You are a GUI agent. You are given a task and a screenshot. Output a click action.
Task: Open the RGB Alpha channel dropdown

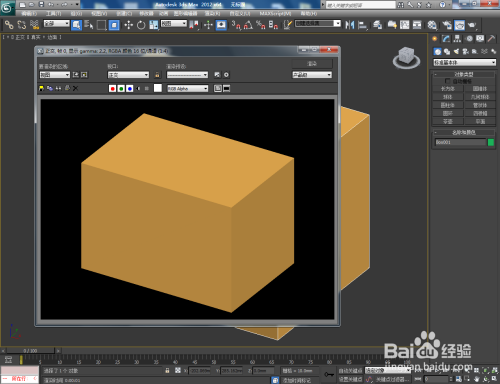188,88
